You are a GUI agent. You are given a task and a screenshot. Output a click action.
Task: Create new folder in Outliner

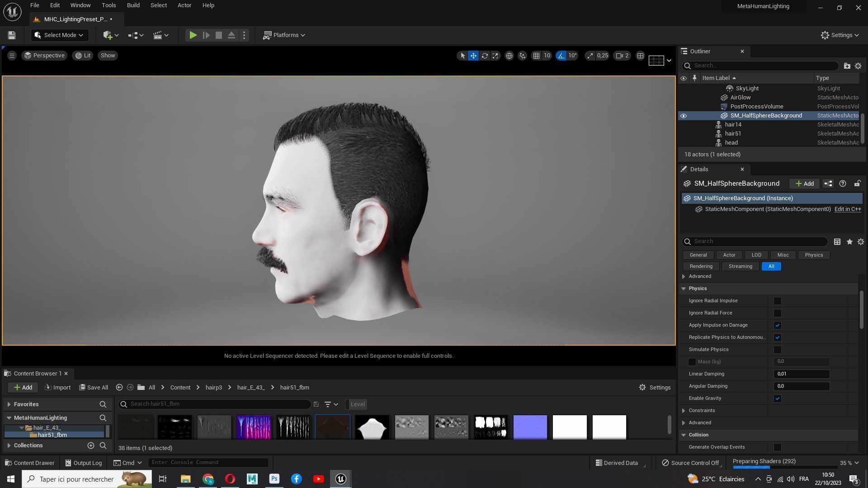(847, 66)
